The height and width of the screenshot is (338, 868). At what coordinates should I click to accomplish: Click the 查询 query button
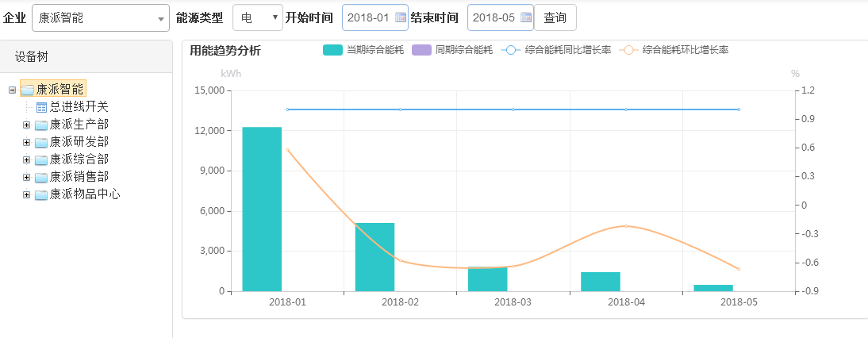555,17
